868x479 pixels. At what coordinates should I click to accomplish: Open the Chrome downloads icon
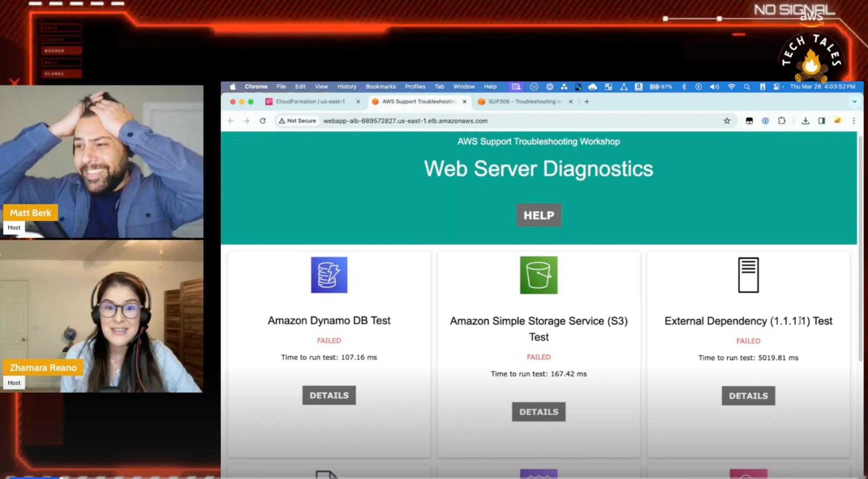pyautogui.click(x=805, y=121)
